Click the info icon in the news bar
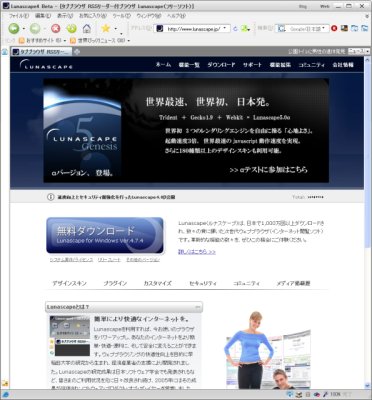This screenshot has width=372, height=400. click(50, 197)
